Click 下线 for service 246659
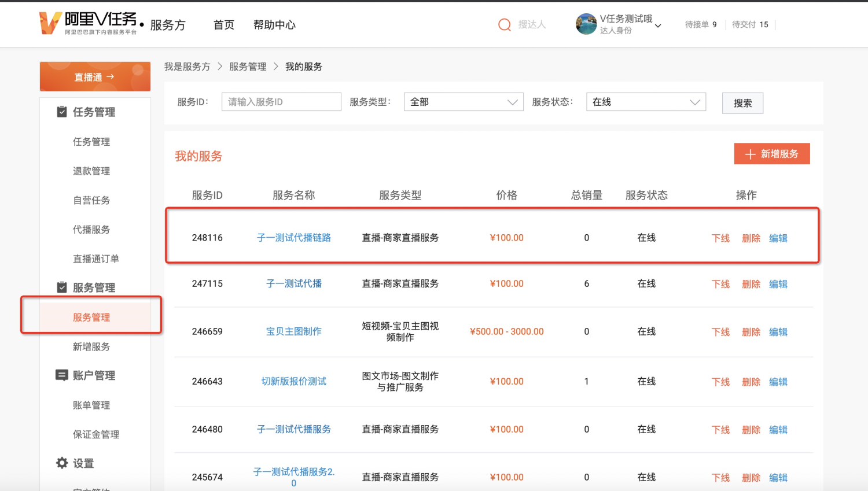 coord(720,332)
